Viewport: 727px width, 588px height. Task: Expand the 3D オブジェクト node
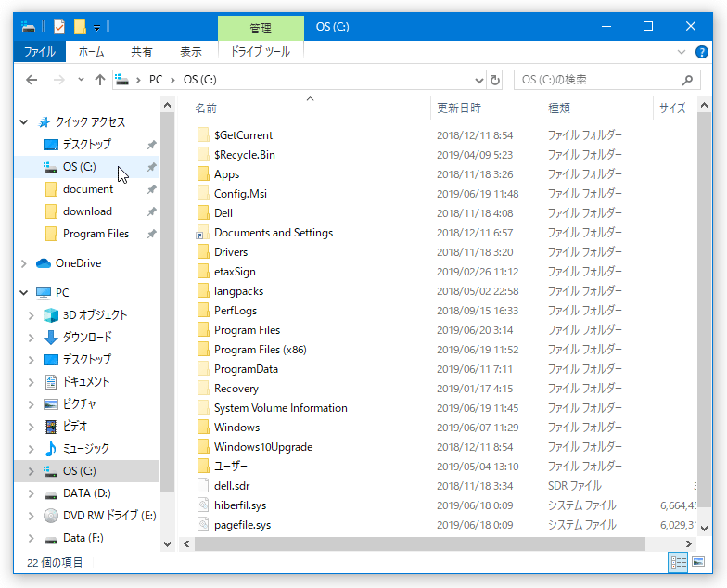(32, 315)
